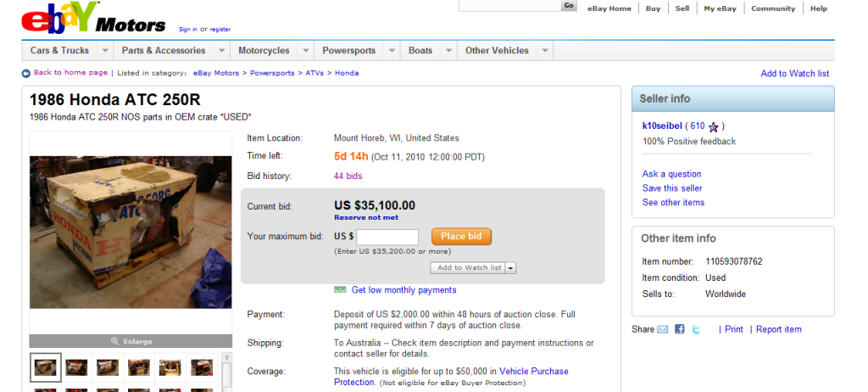Click the maximum bid input field
The image size is (868, 392).
387,237
